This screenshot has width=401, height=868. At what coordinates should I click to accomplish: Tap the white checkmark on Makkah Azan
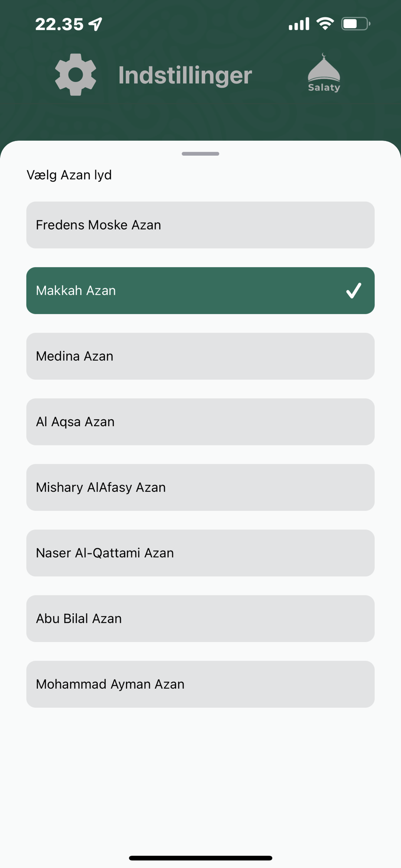[354, 290]
